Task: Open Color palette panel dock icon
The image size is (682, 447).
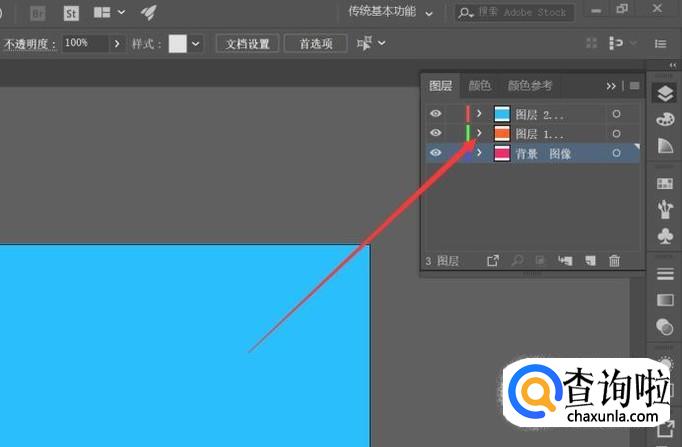Action: click(665, 119)
